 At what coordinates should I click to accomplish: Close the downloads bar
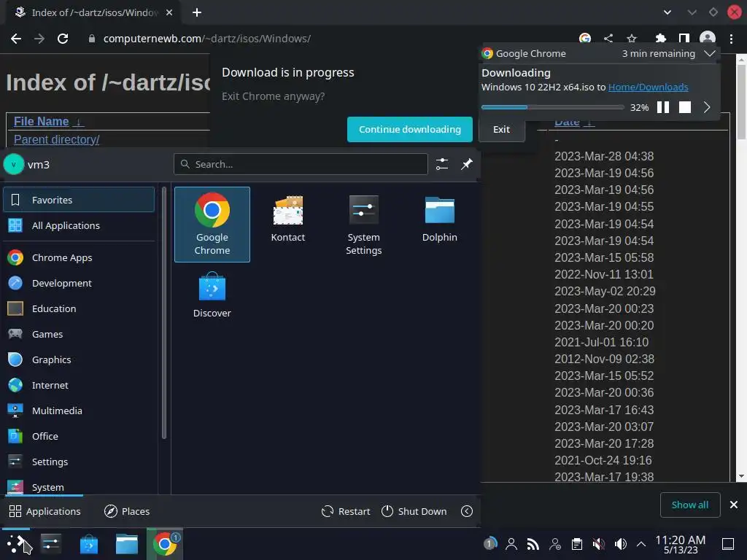tap(734, 505)
